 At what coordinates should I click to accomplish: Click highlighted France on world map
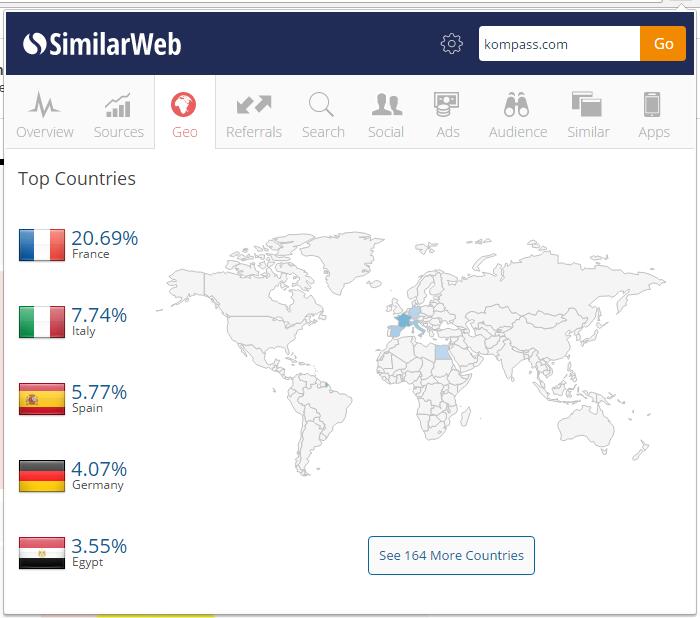click(402, 321)
